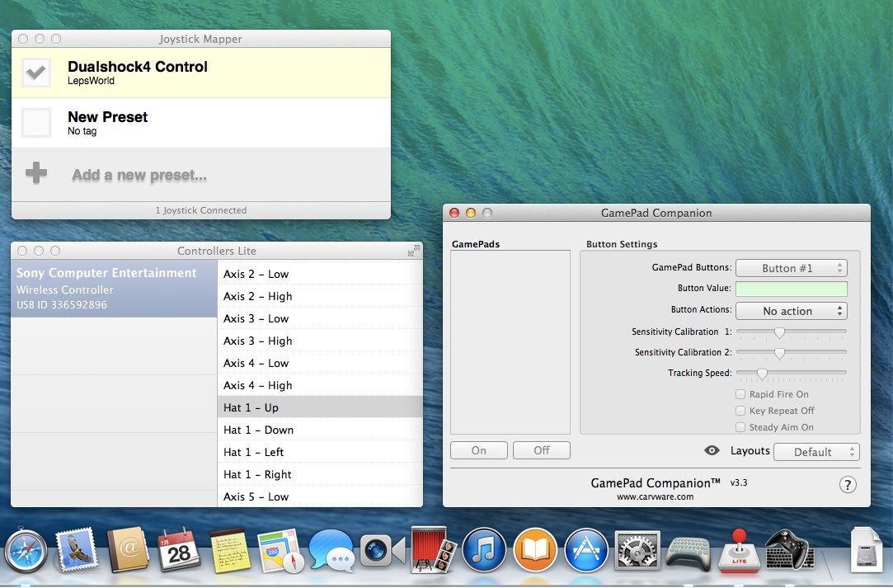The image size is (893, 588).
Task: Select Hat 1 - Down row
Action: [320, 430]
